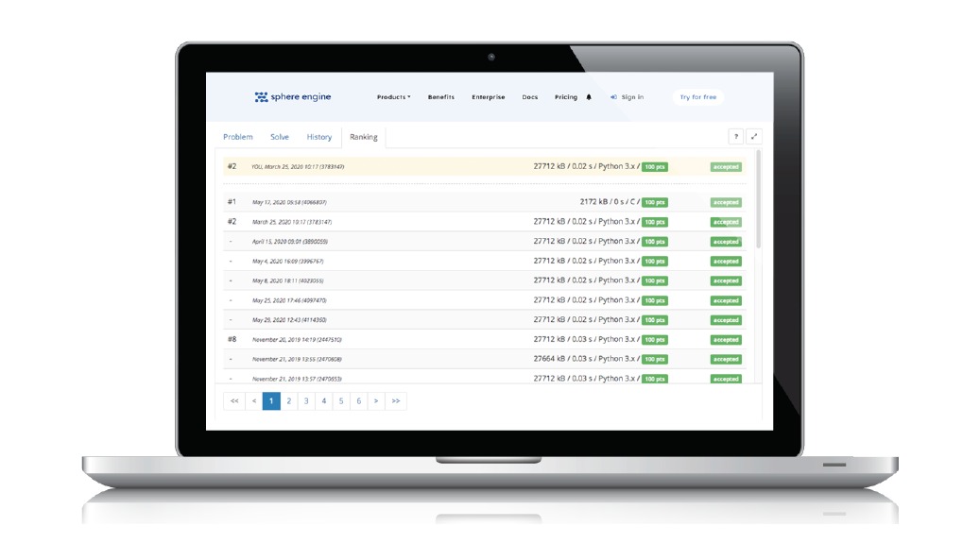
Task: Open the Solve tab
Action: [x=280, y=137]
